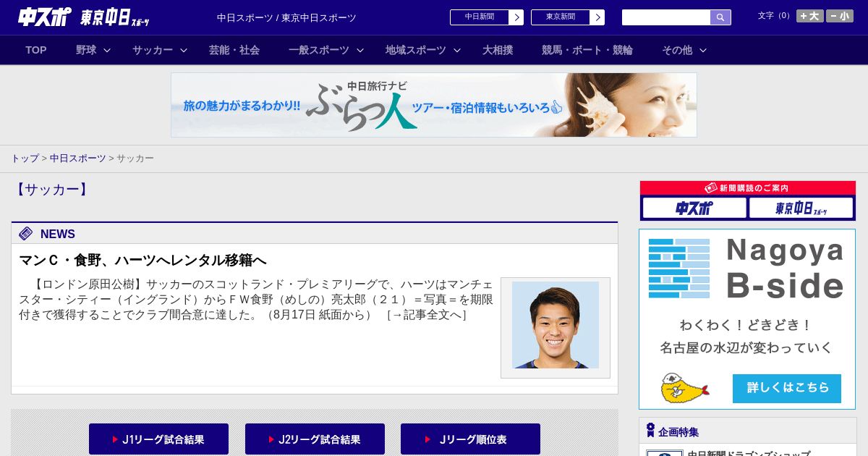Viewport: 868px width, 456px height.
Task: Click 中日スポーツ / 東京中日スポーツ header text
Action: (286, 17)
